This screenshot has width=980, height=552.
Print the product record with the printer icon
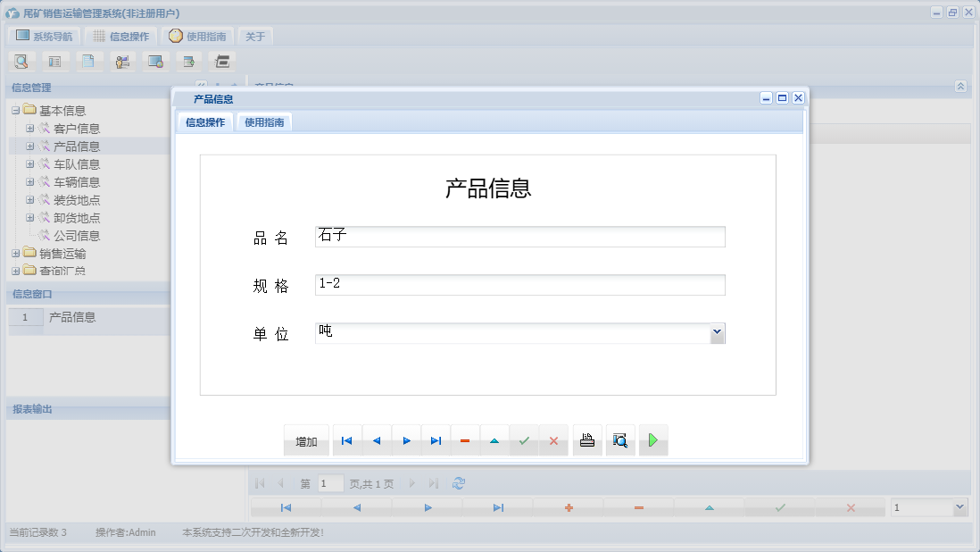586,439
